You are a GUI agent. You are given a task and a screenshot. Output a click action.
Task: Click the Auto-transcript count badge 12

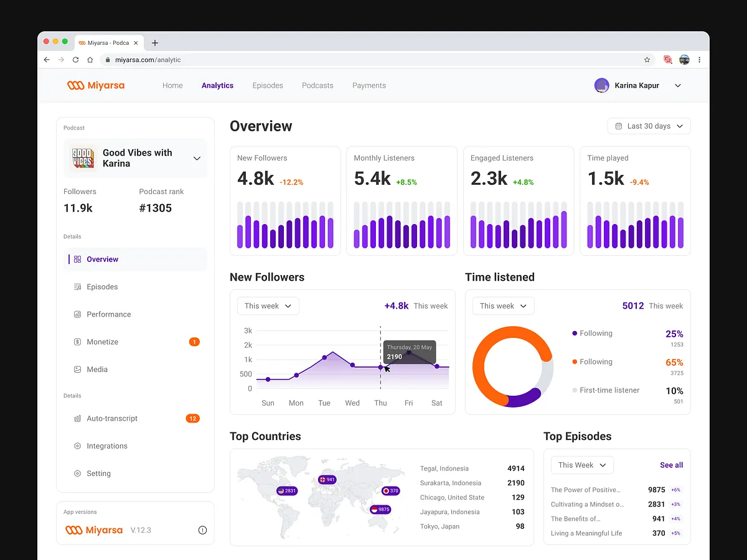pos(193,419)
